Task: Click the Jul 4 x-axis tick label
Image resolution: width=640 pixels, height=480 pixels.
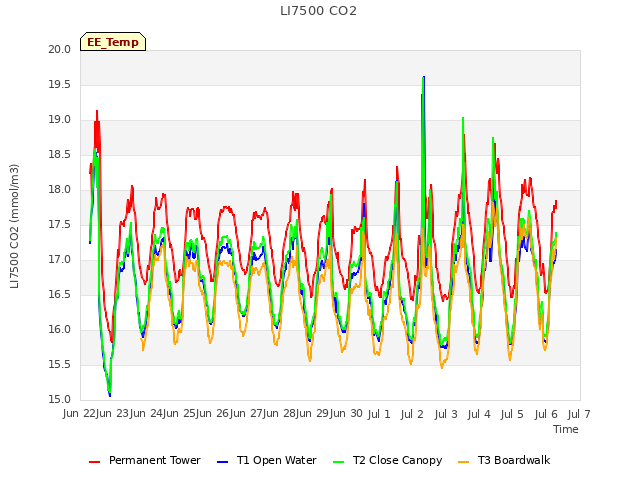Action: (479, 415)
